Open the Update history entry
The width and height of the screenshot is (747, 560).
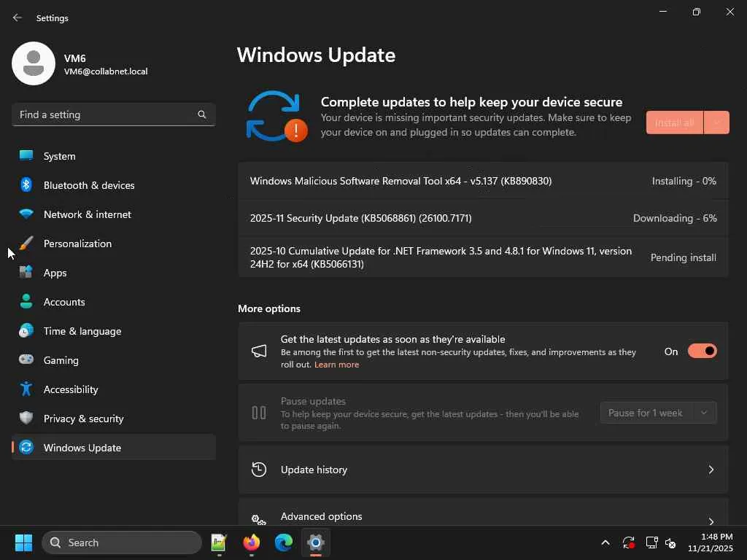pos(483,470)
